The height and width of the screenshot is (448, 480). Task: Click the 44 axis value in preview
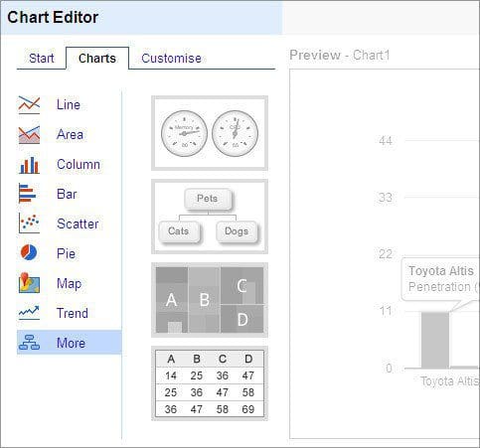tap(386, 141)
